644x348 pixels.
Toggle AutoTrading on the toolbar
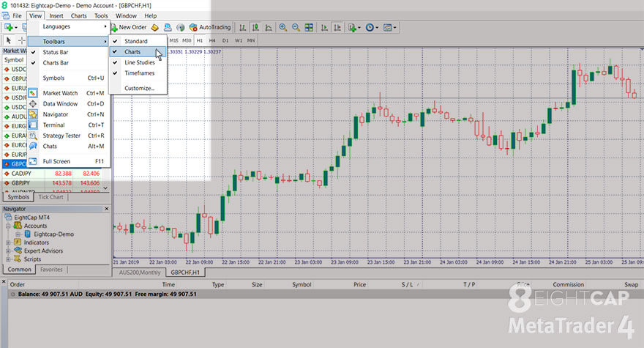[210, 27]
